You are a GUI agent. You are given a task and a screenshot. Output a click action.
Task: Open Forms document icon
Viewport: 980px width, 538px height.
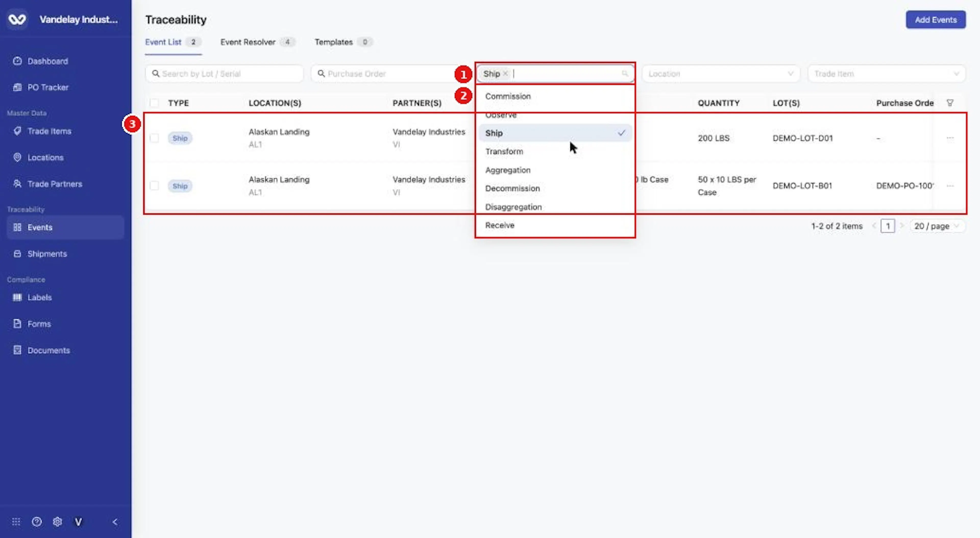point(17,324)
